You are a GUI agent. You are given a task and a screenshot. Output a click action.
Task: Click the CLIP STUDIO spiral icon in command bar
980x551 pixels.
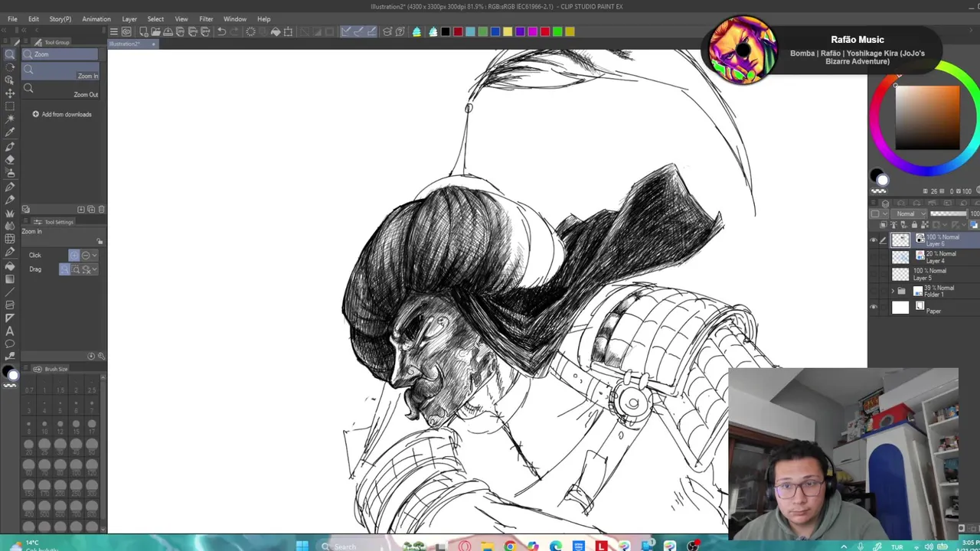pos(126,31)
